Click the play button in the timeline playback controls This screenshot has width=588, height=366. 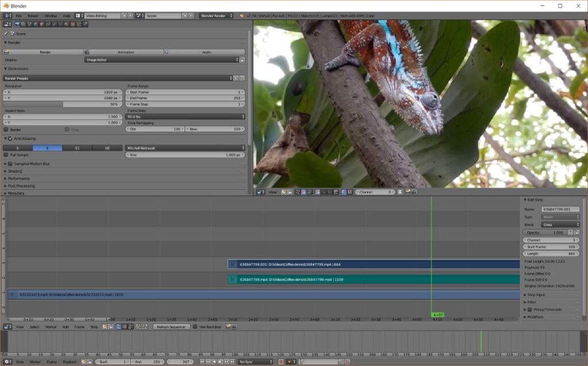point(220,362)
